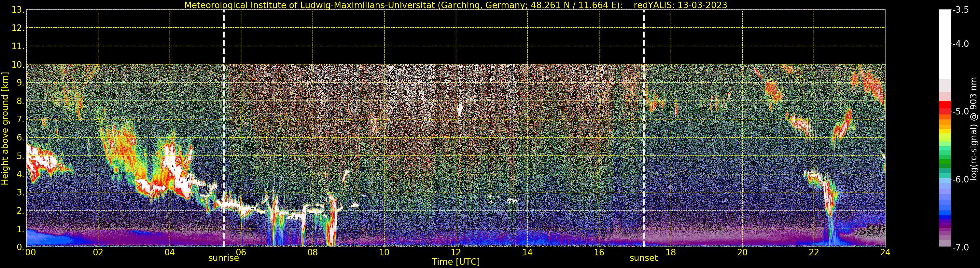Image resolution: width=980 pixels, height=268 pixels.
Task: Click the height axis tick label '9.'
Action: (x=20, y=83)
